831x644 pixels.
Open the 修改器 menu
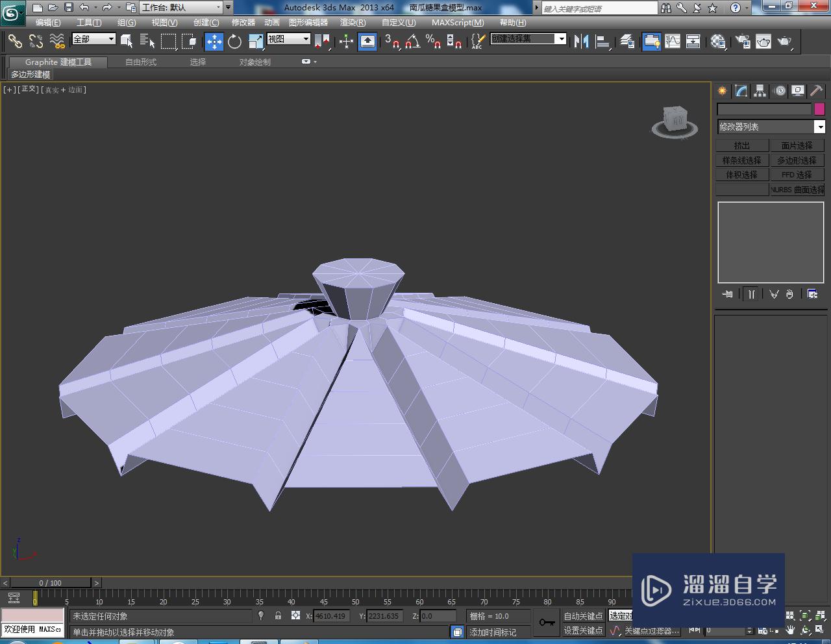tap(243, 23)
